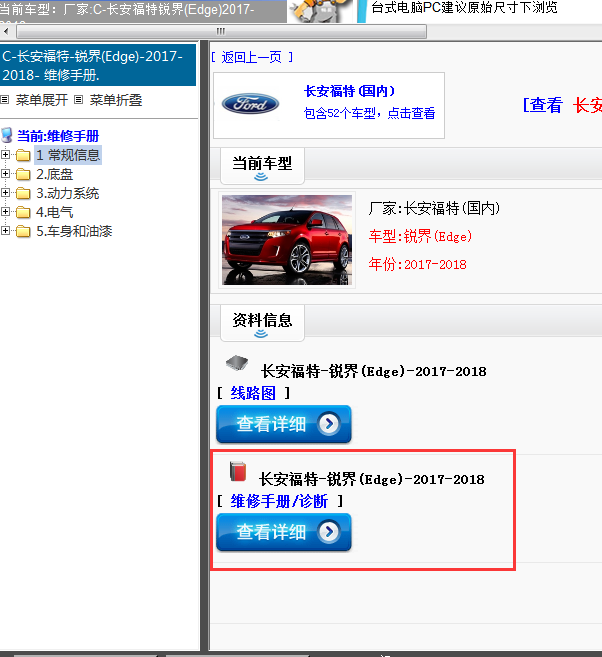Select the 5.车身和油漆 tree item
This screenshot has height=657, width=602.
[74, 231]
